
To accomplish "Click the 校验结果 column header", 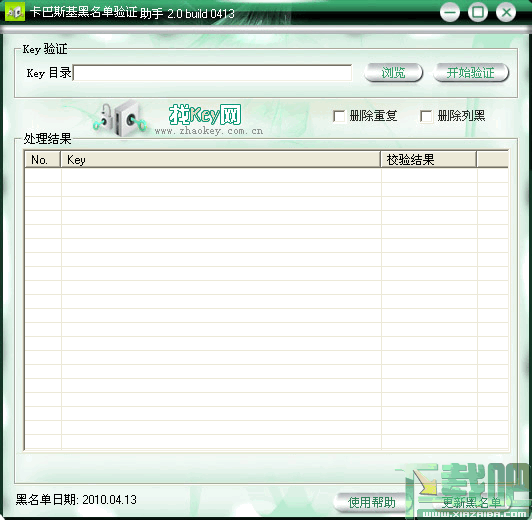I will [x=429, y=159].
